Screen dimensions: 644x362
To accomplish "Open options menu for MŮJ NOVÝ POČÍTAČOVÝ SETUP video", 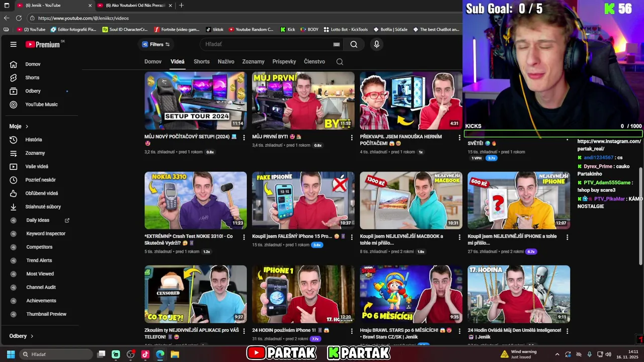I will click(244, 137).
